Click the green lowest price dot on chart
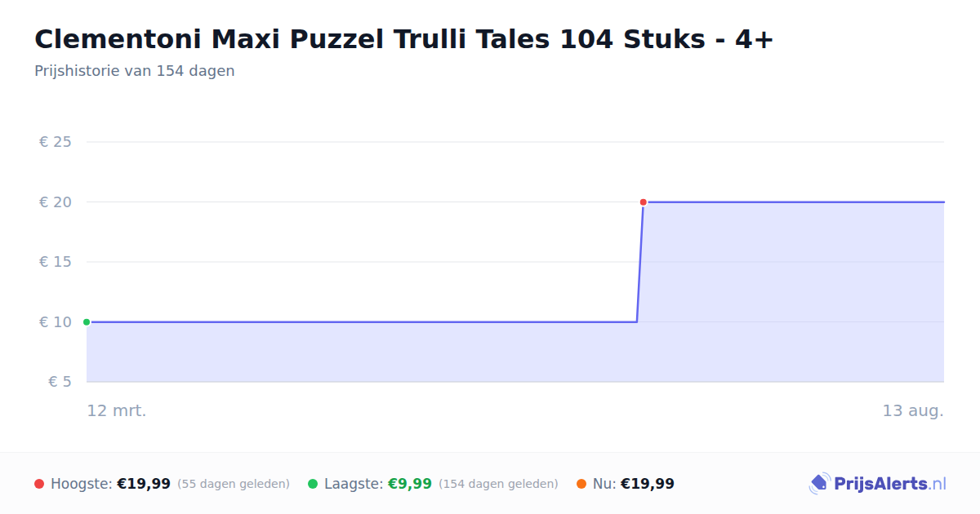980x514 pixels. point(87,322)
